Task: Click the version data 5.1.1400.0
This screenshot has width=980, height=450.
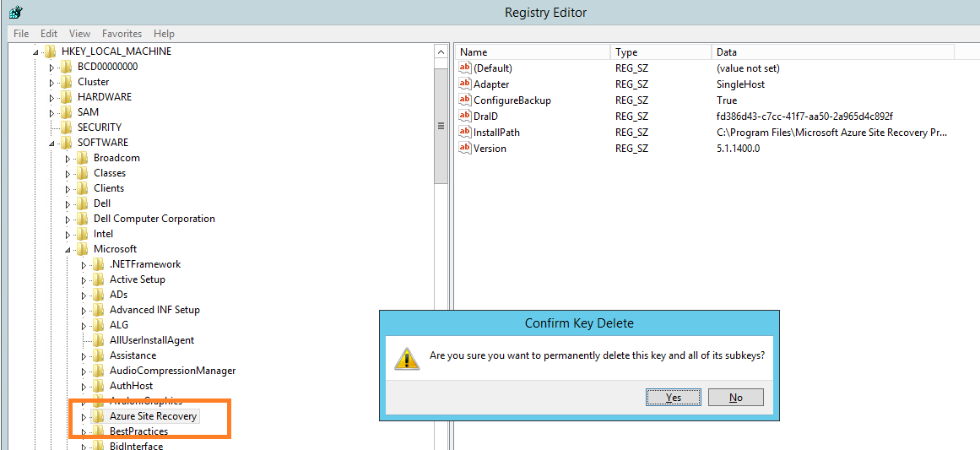Action: pyautogui.click(x=738, y=148)
